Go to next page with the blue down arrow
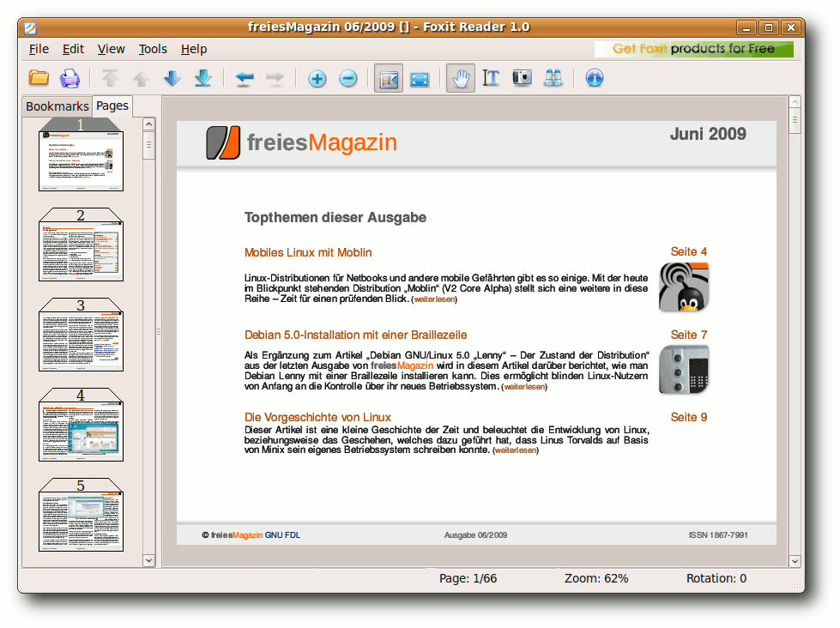Image resolution: width=840 pixels, height=628 pixels. [172, 78]
